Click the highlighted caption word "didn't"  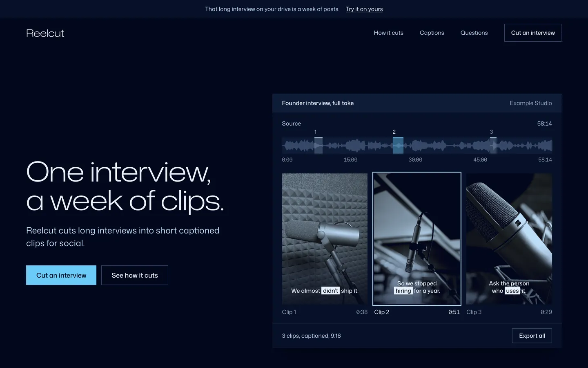(330, 291)
